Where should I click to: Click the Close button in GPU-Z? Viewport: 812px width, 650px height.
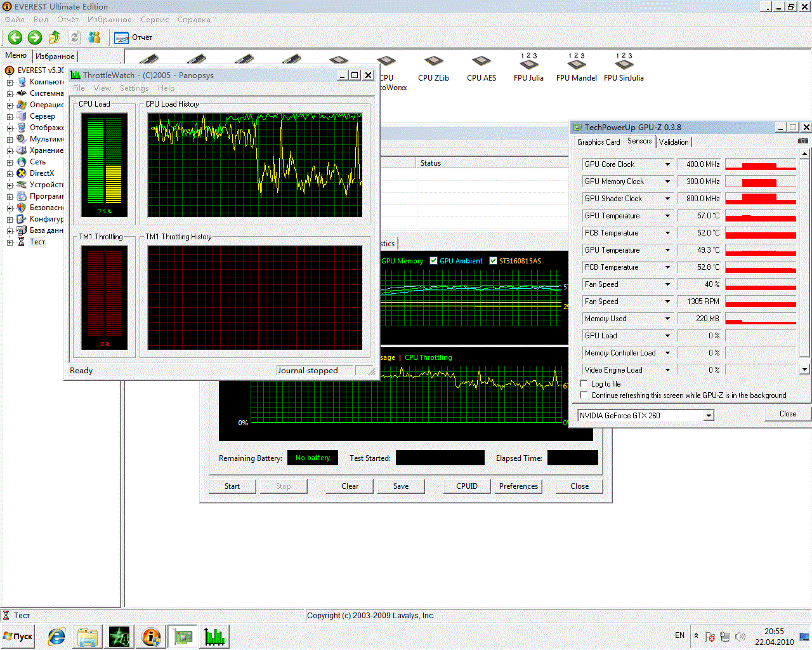coord(788,414)
